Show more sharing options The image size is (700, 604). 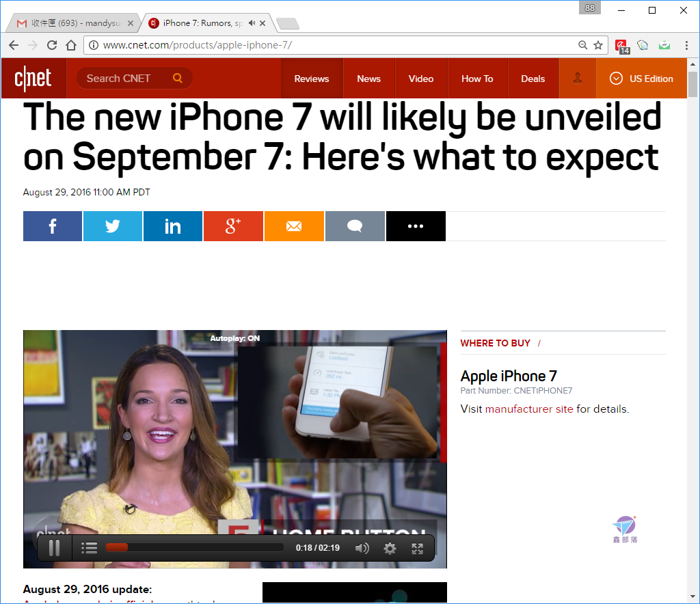pos(416,226)
